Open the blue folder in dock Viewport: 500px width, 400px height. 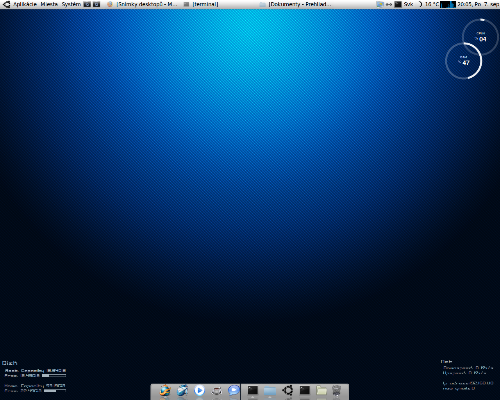(x=270, y=391)
